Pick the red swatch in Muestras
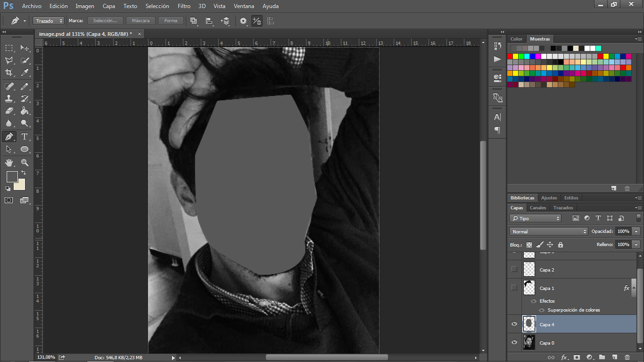Viewport: 644px width, 362px height. click(x=510, y=56)
